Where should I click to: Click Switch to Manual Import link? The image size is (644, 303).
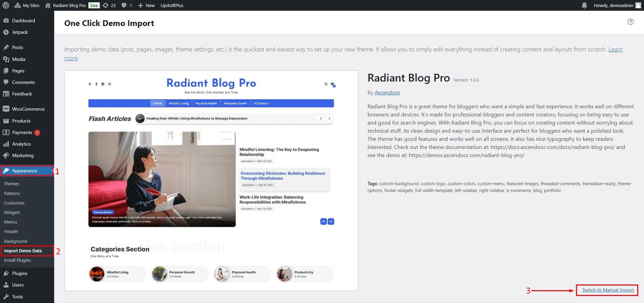click(608, 290)
